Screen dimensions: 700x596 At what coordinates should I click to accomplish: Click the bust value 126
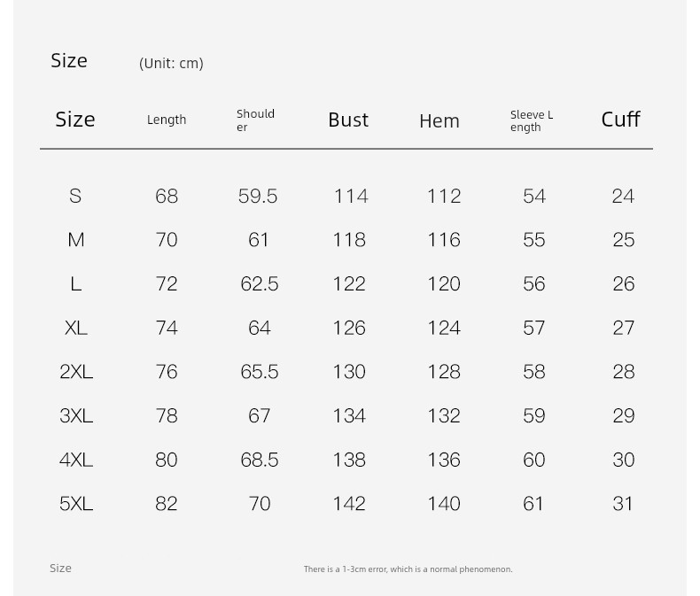pos(349,328)
